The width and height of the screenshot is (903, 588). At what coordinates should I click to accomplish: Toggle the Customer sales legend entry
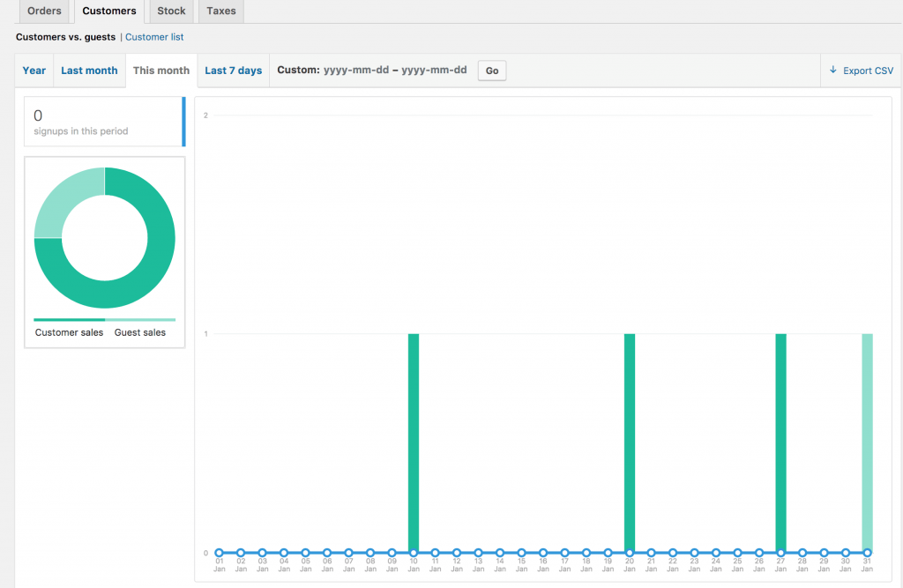pyautogui.click(x=69, y=332)
